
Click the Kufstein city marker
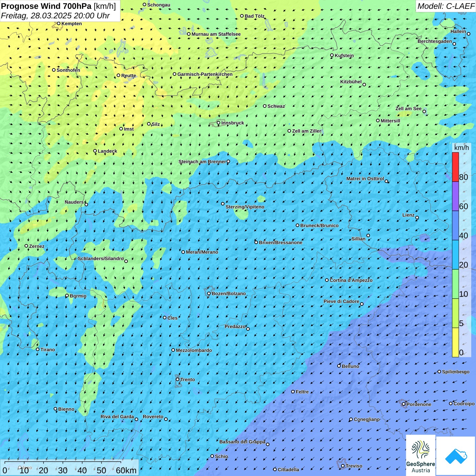332,55
